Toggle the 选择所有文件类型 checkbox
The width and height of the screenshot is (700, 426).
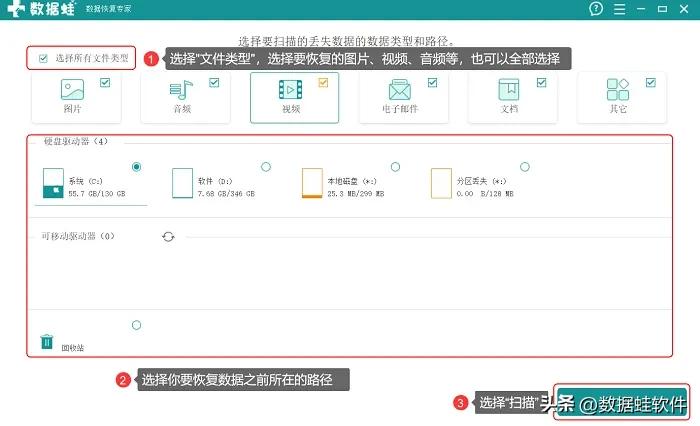coord(43,59)
